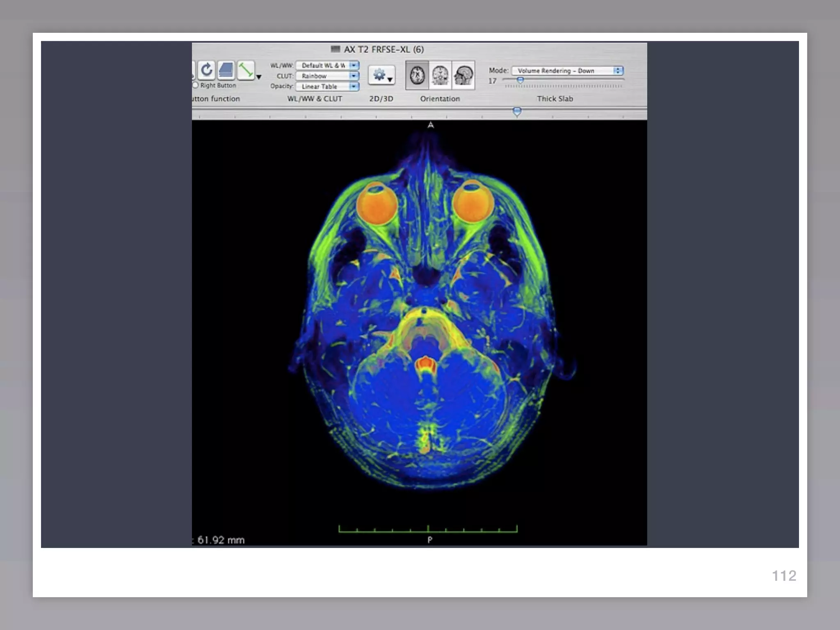Switch to axial orientation view

coord(418,75)
